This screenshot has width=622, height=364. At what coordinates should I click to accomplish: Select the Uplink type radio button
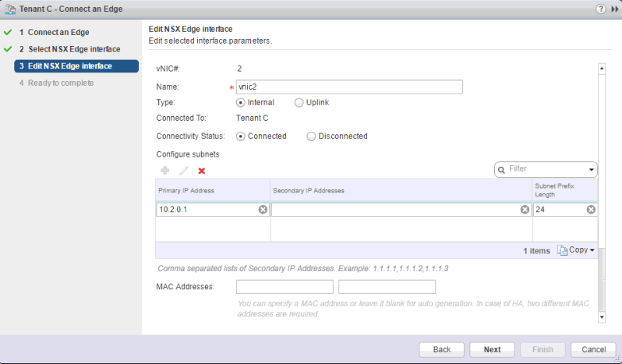[x=299, y=102]
